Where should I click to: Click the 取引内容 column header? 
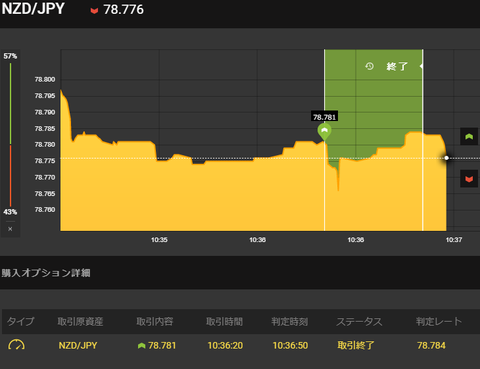click(x=155, y=321)
